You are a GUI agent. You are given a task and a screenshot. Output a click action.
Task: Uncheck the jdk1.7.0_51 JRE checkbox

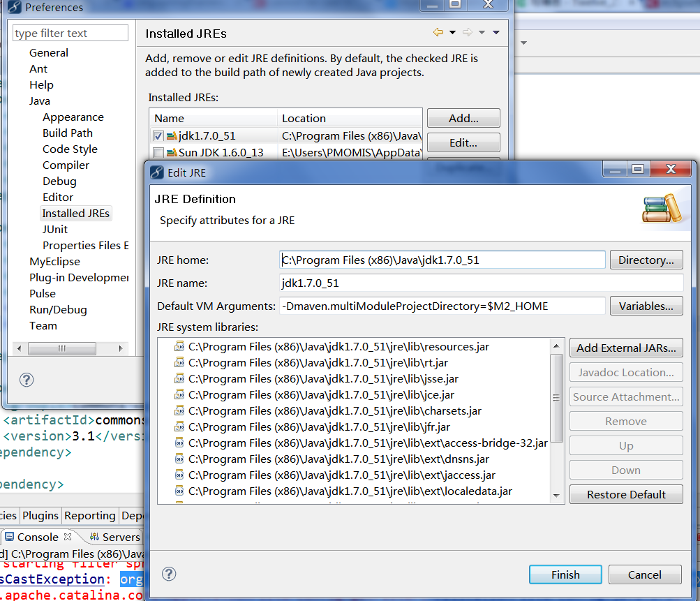click(x=158, y=136)
